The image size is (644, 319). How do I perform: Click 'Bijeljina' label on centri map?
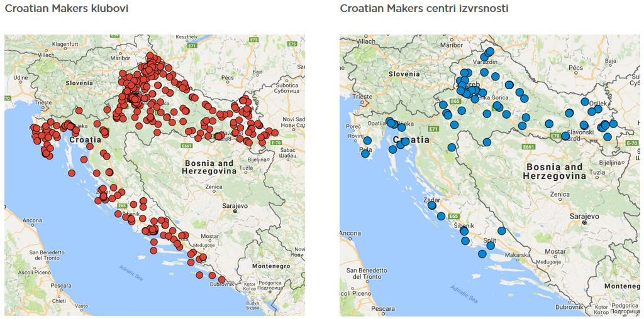[609, 163]
